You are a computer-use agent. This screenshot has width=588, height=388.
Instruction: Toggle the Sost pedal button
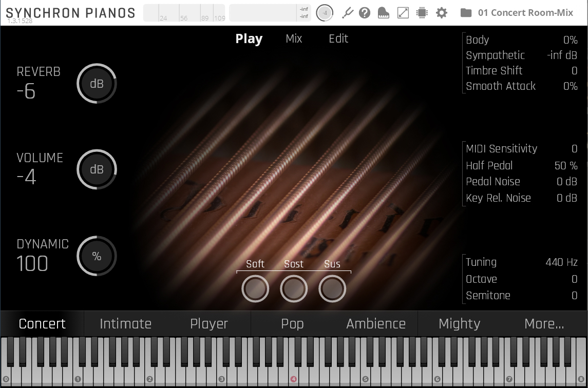coord(294,289)
